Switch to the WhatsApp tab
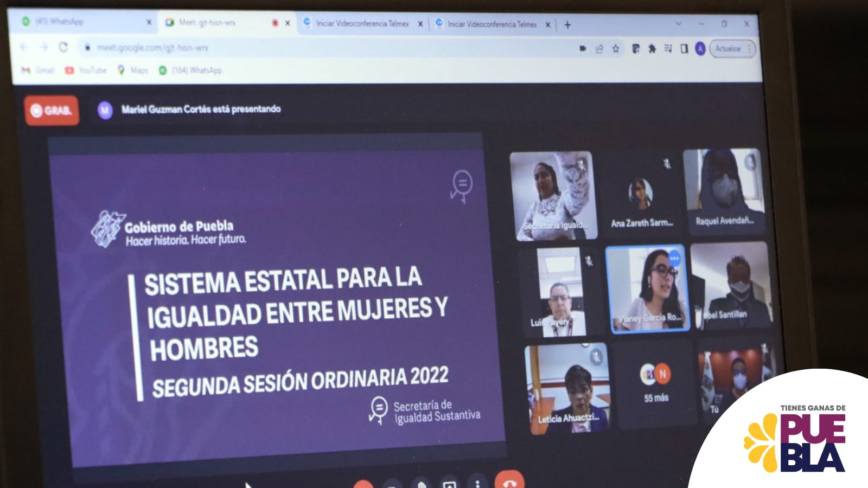Viewport: 868px width, 488px height. coord(81,22)
